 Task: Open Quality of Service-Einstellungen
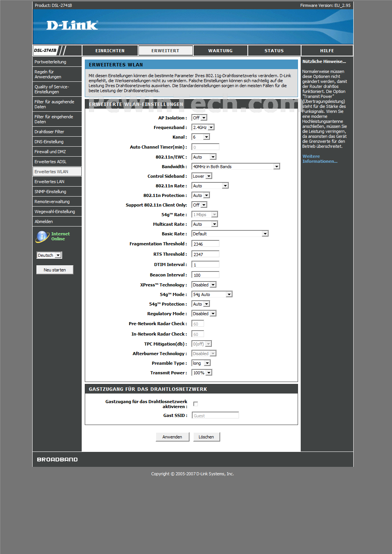(x=57, y=89)
